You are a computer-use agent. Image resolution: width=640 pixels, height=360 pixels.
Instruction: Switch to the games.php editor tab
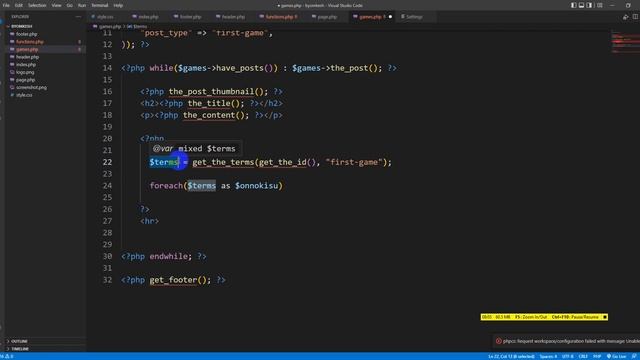coord(371,17)
